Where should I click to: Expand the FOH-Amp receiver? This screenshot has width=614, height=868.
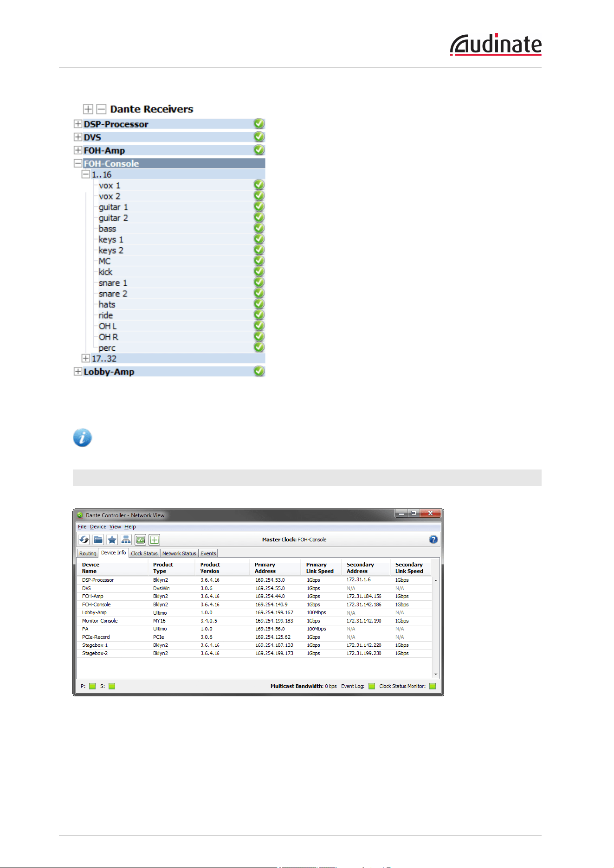click(x=78, y=150)
